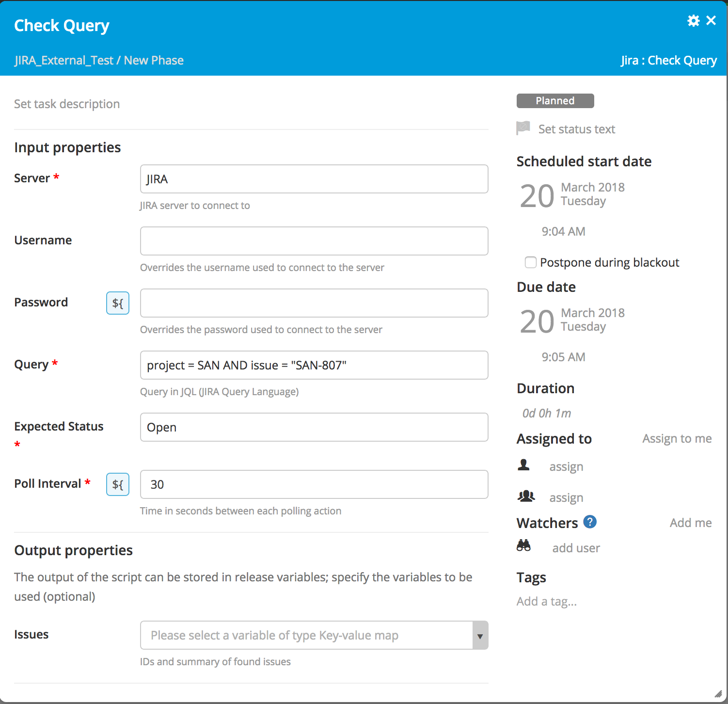The height and width of the screenshot is (704, 728).
Task: Click Set status text
Action: click(x=577, y=129)
